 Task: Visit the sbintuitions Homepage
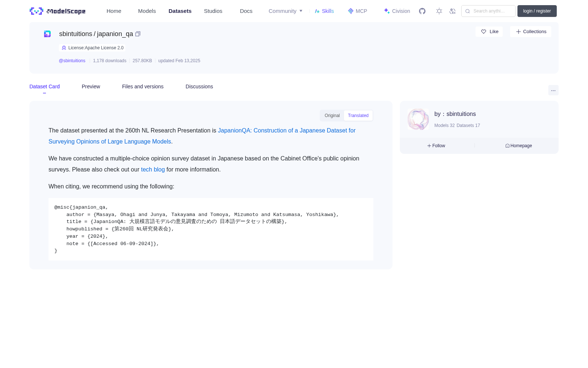pyautogui.click(x=519, y=146)
